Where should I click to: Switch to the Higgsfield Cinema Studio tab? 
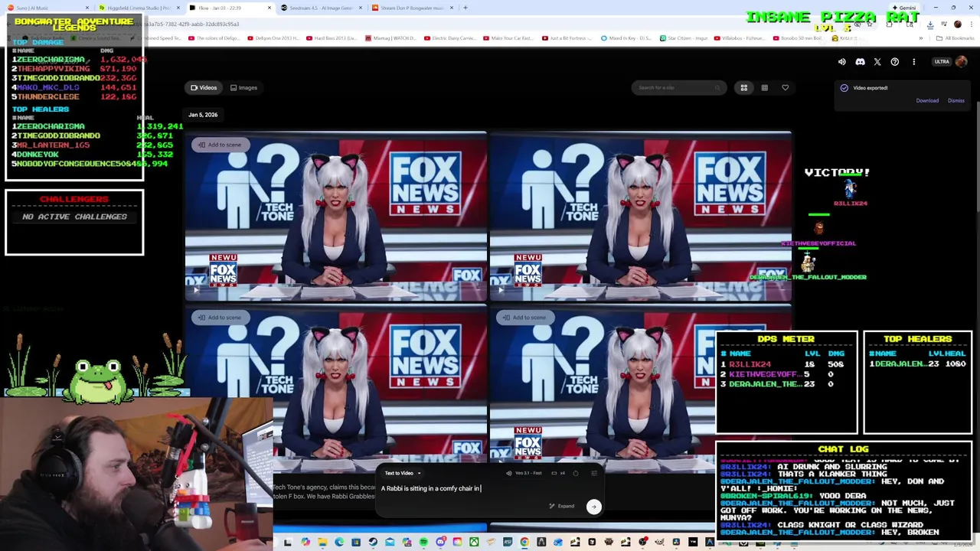(139, 8)
